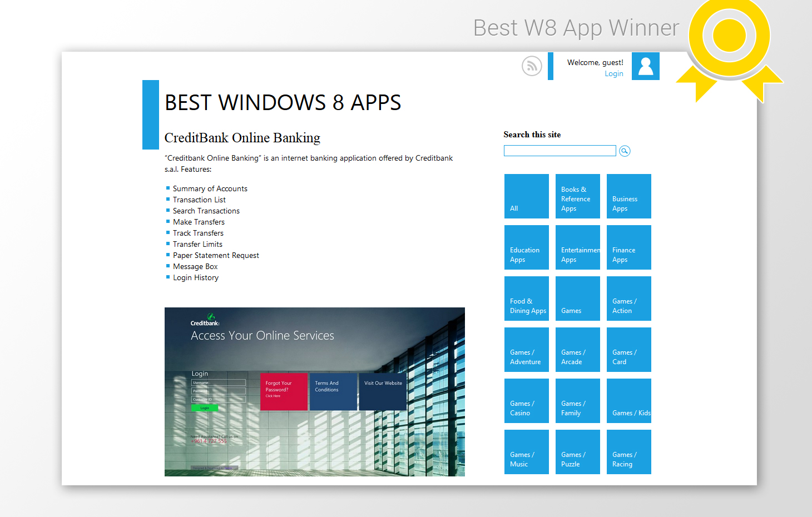Viewport: 812px width, 517px height.
Task: Click 'Track Transfers' list item
Action: [x=198, y=233]
